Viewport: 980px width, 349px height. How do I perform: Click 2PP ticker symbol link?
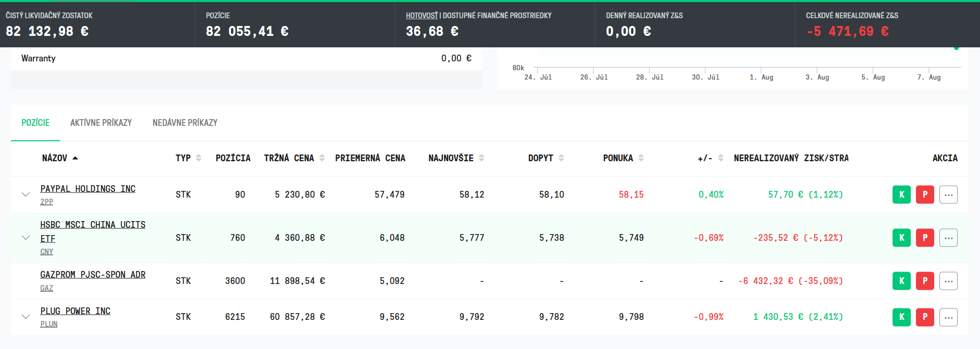pyautogui.click(x=47, y=202)
